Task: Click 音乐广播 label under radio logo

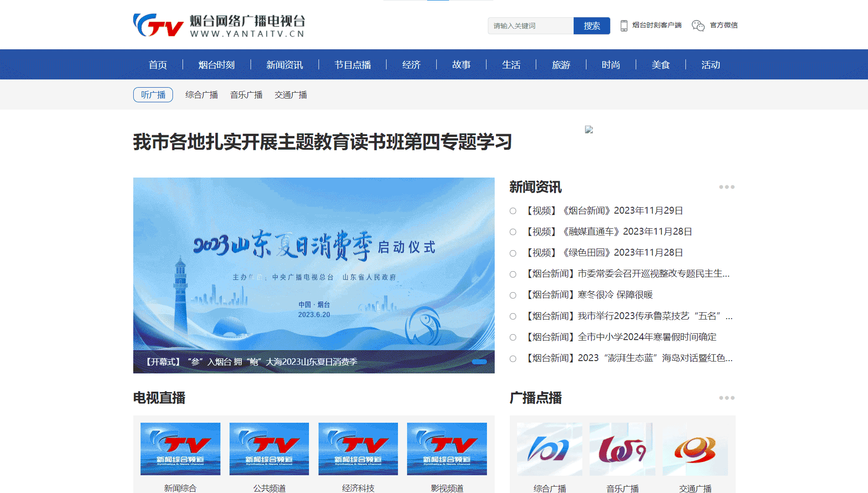Action: pos(622,488)
